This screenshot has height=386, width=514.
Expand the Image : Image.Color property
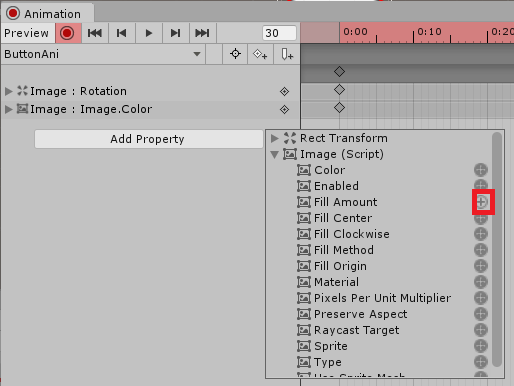9,109
